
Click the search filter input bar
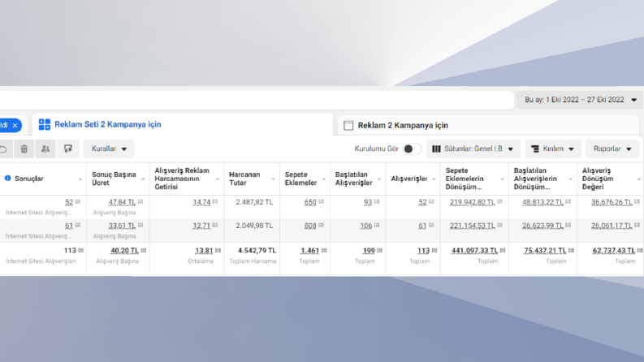[x=257, y=100]
